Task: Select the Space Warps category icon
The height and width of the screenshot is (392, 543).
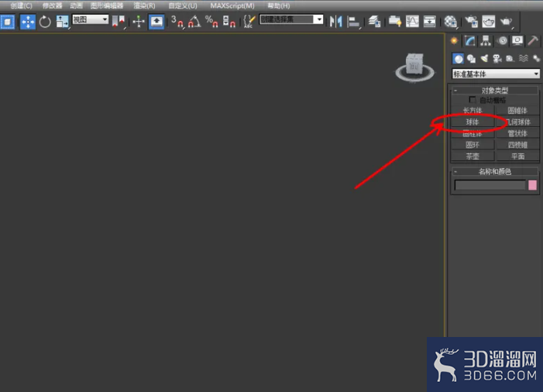Action: [x=524, y=59]
